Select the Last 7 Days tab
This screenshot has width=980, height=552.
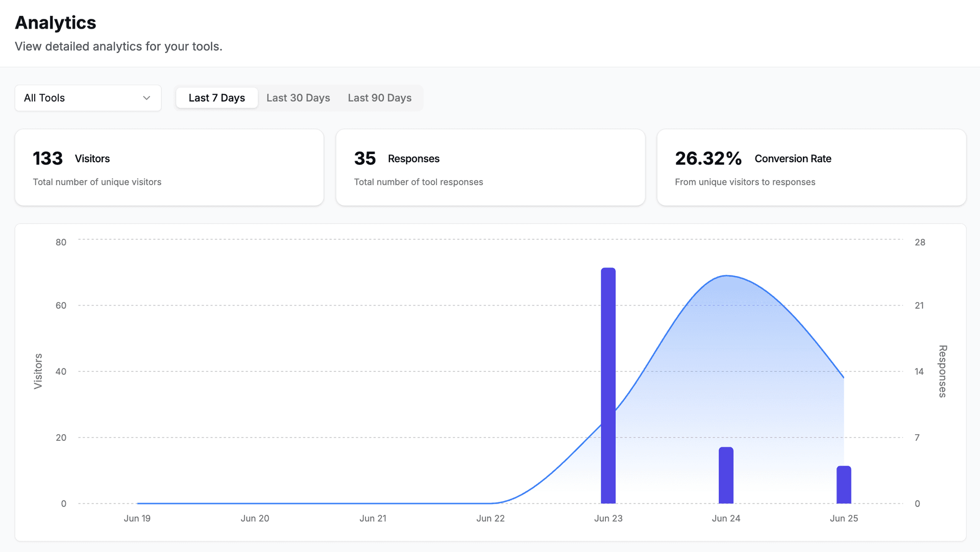[216, 98]
